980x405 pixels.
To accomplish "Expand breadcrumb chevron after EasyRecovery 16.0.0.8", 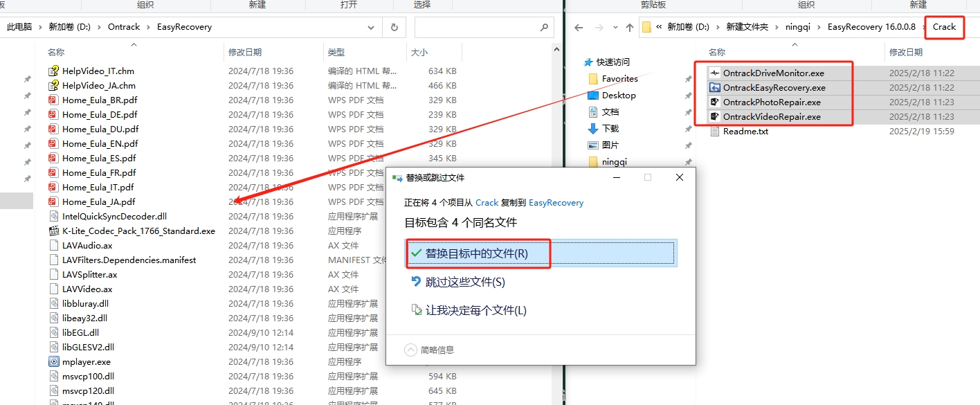I will pyautogui.click(x=923, y=27).
